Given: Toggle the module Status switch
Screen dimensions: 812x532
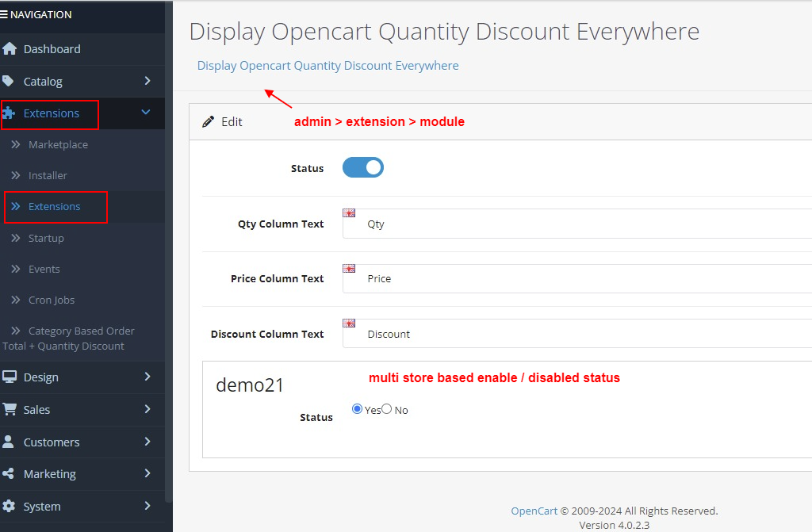Looking at the screenshot, I should click(363, 167).
